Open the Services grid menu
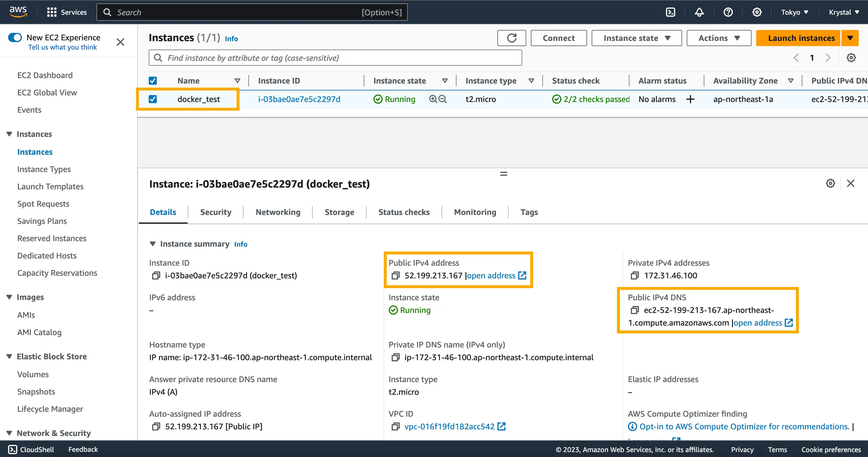The image size is (868, 457). [x=67, y=12]
